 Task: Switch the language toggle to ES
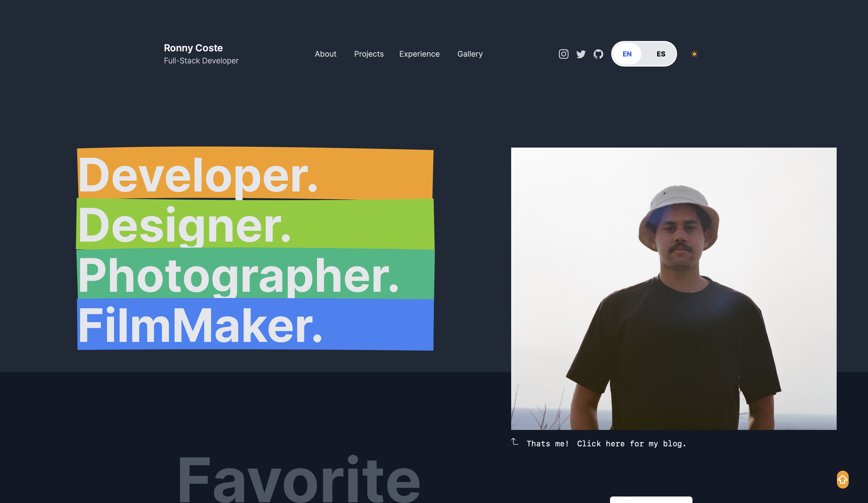point(661,54)
